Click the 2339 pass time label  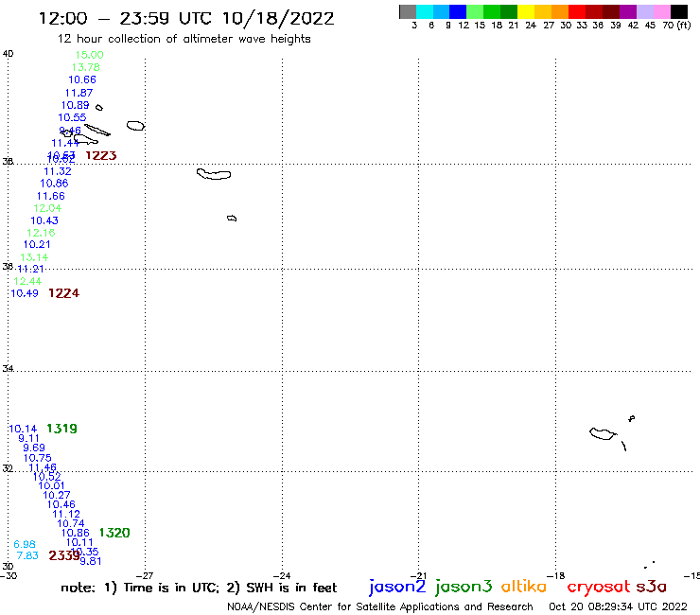click(x=64, y=555)
